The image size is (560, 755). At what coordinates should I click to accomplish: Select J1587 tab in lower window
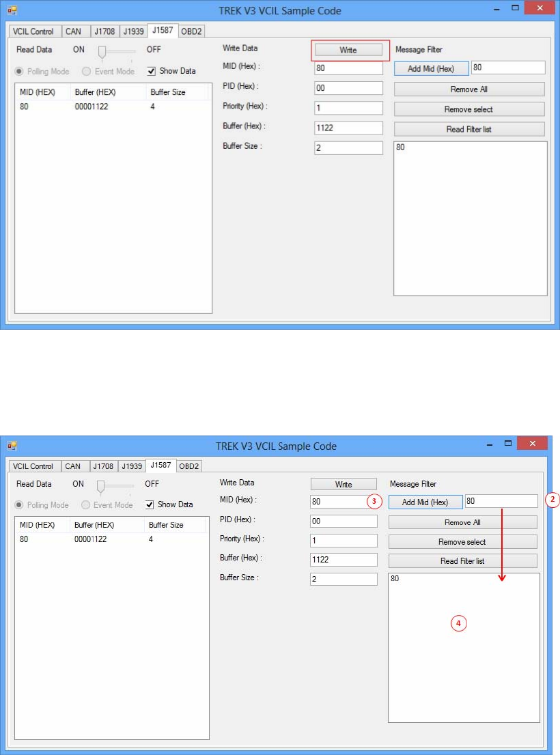coord(160,465)
